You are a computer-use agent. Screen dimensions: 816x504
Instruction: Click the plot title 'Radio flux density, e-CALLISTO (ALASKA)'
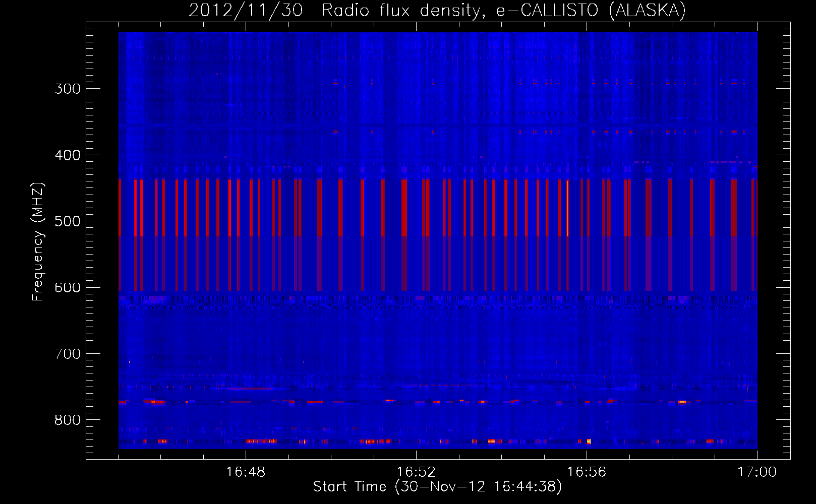click(503, 11)
